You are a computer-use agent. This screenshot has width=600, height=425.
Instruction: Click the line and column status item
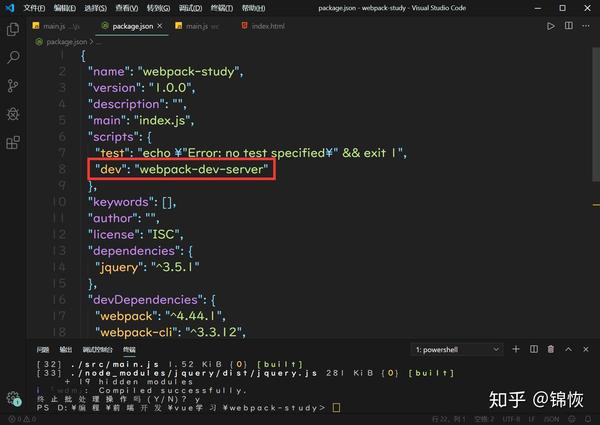448,419
